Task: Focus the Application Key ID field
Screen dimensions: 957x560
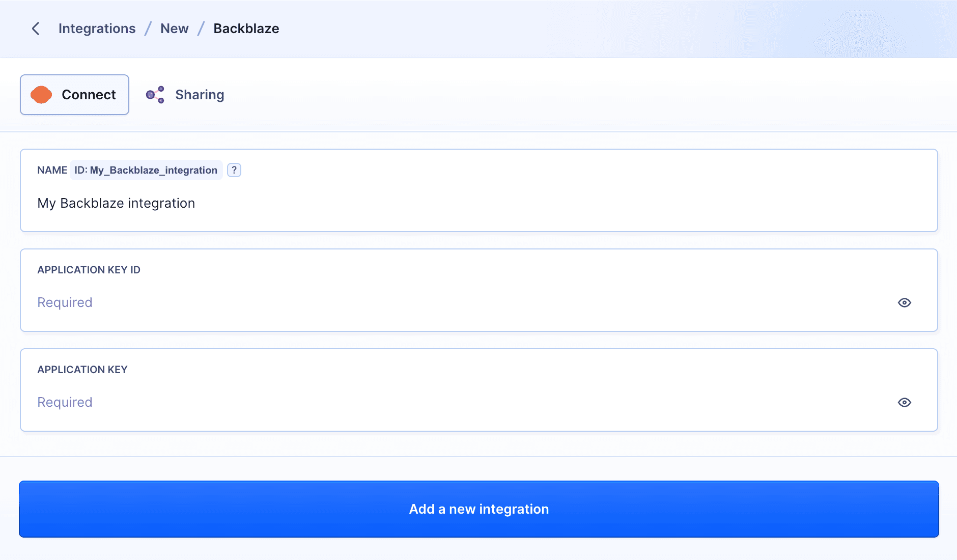Action: [479, 290]
